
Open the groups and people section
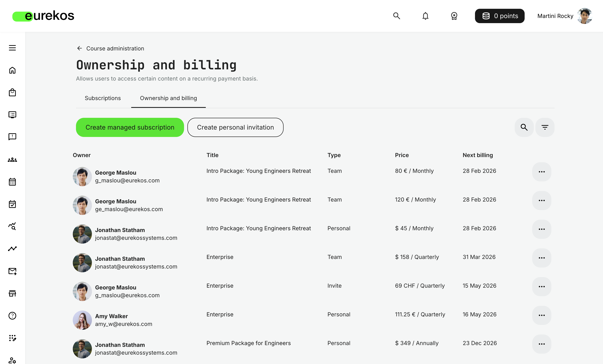coord(12,159)
